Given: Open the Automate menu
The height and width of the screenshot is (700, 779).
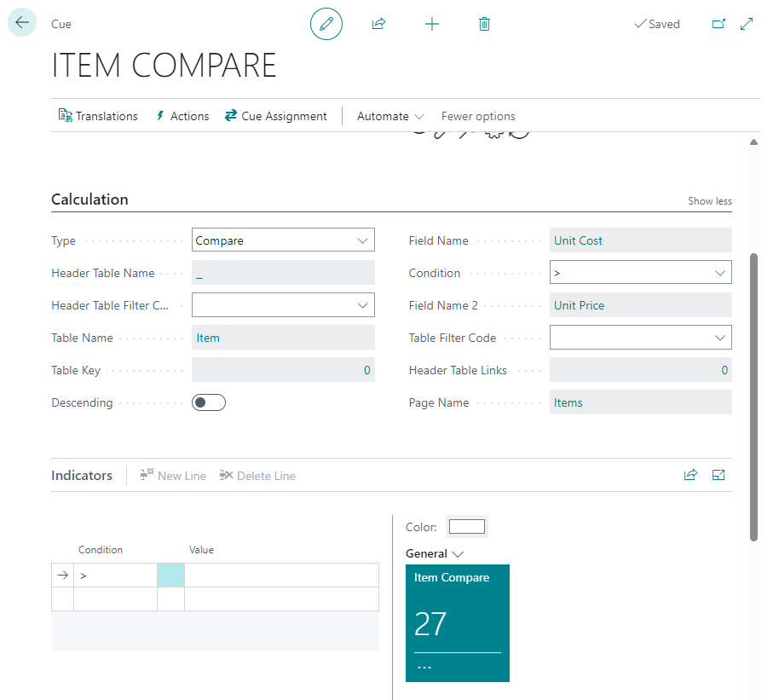Looking at the screenshot, I should pyautogui.click(x=390, y=116).
